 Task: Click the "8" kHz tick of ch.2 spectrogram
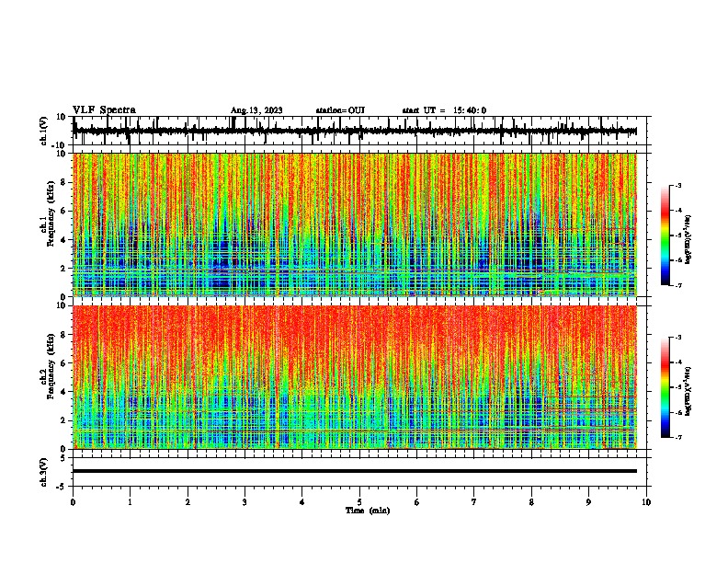[63, 335]
